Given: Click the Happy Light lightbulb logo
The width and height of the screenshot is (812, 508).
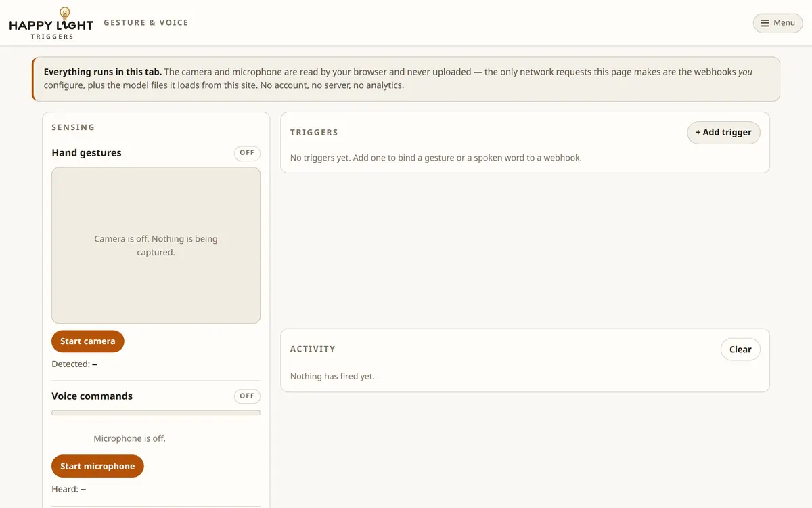Looking at the screenshot, I should tap(65, 14).
